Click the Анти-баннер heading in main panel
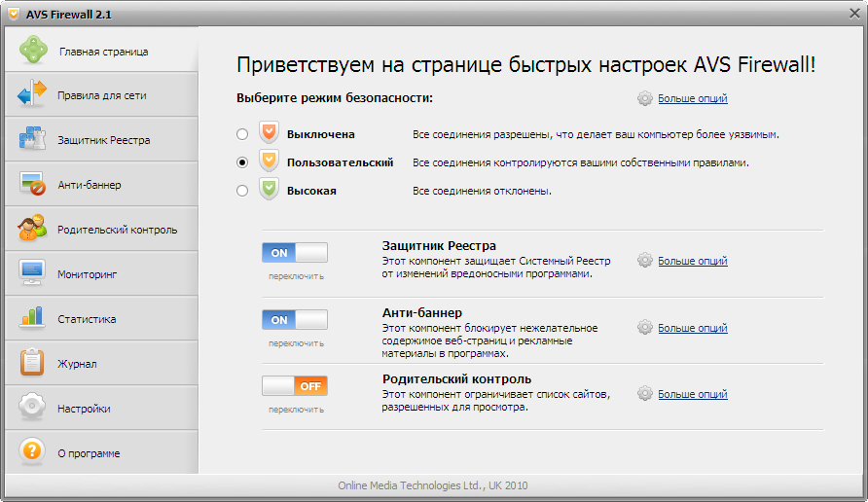Screen dimensions: 868x502 pos(421,312)
